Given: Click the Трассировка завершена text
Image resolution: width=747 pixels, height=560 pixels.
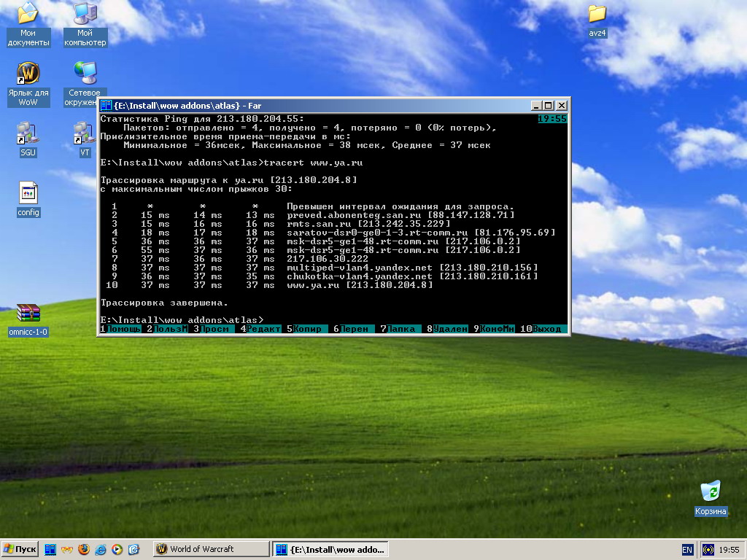Looking at the screenshot, I should (x=164, y=303).
